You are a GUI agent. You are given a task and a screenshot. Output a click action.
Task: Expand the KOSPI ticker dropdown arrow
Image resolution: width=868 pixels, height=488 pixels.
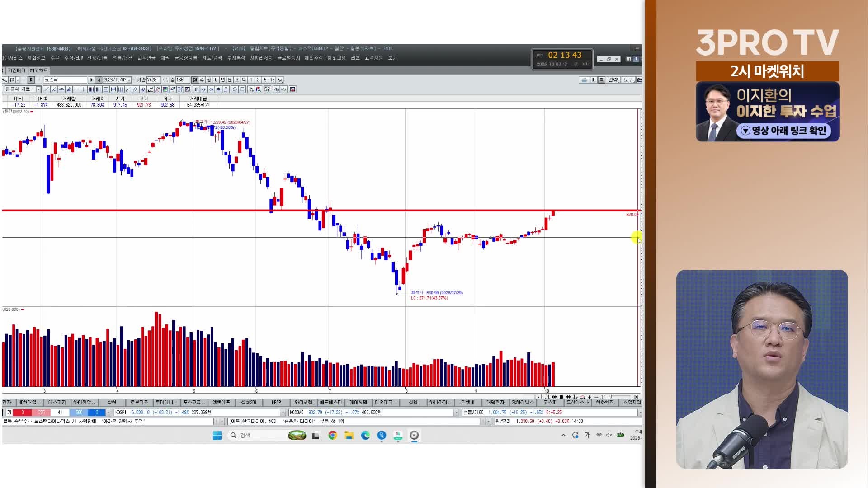(x=283, y=413)
